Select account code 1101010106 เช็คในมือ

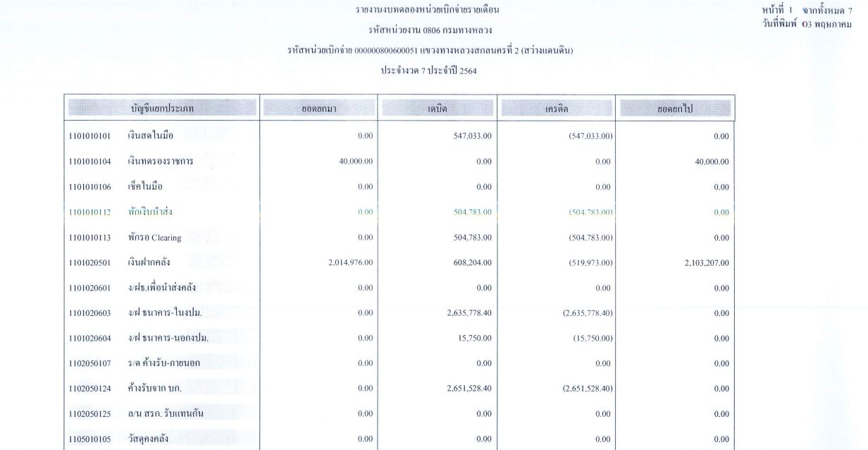[x=116, y=186]
